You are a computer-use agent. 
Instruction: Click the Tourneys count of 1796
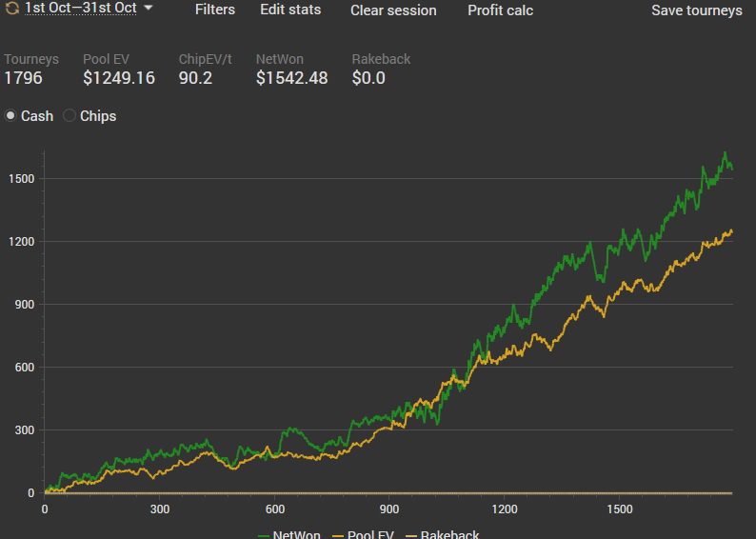(x=24, y=78)
